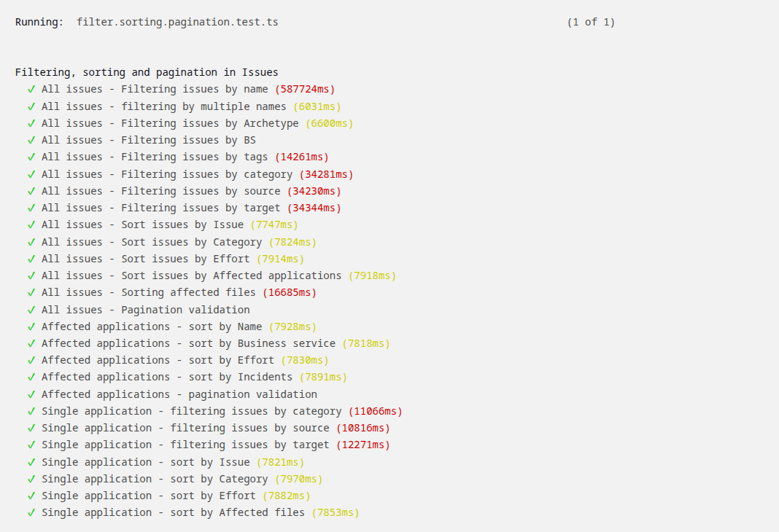The height and width of the screenshot is (532, 779).
Task: Click the 12271ms duration value
Action: click(363, 445)
